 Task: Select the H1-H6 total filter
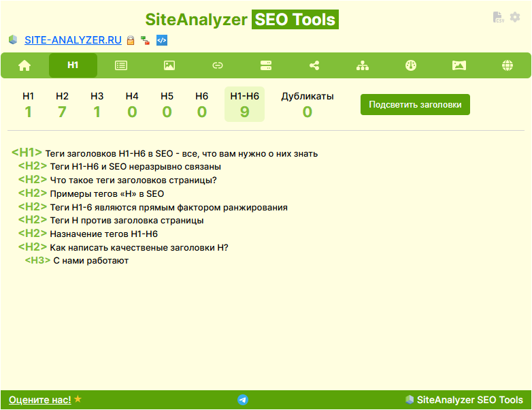(x=245, y=104)
